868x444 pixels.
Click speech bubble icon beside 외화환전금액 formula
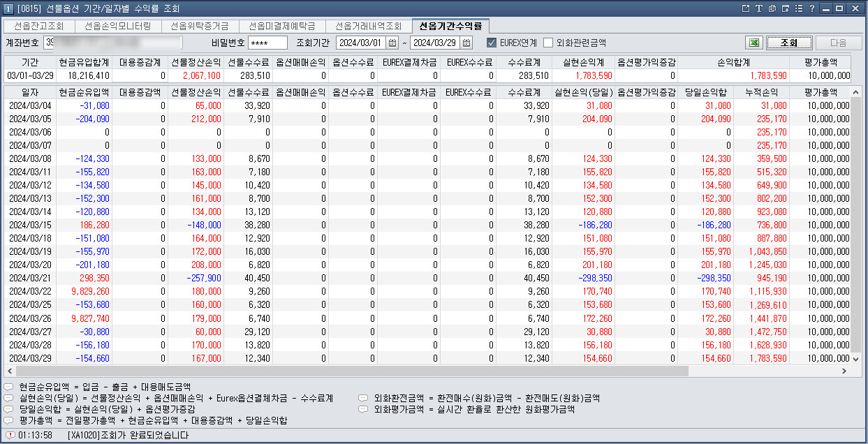[363, 398]
